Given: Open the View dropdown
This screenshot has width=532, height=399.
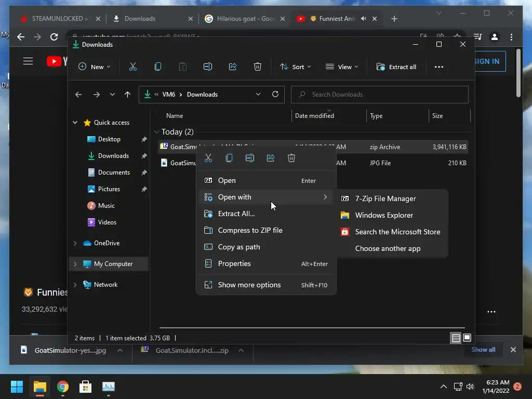Looking at the screenshot, I should click(342, 67).
